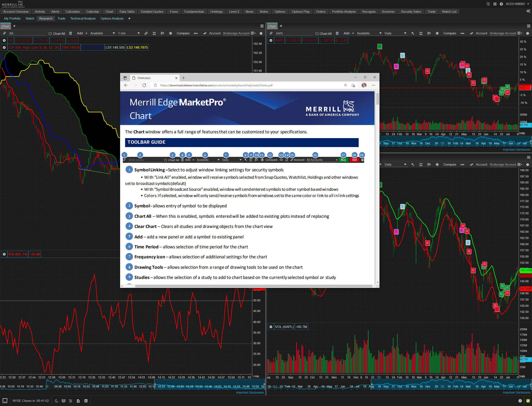Expand the Add arrow in AAPL chart toolbar
This screenshot has width=532, height=406.
[x=353, y=33]
